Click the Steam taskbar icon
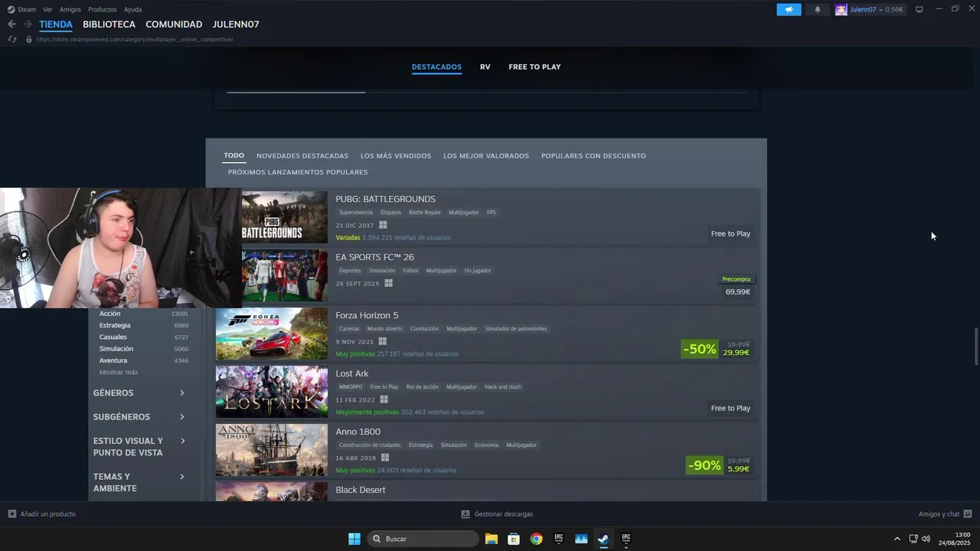Screen dimensions: 980x551 603,539
